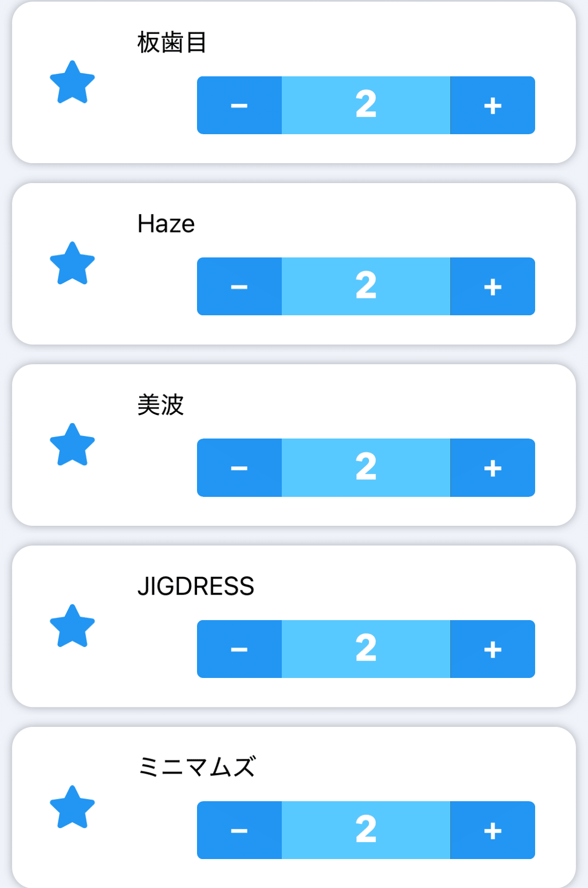This screenshot has height=888, width=588.
Task: Tap minus on the JIGDRESS counter
Action: tap(239, 649)
